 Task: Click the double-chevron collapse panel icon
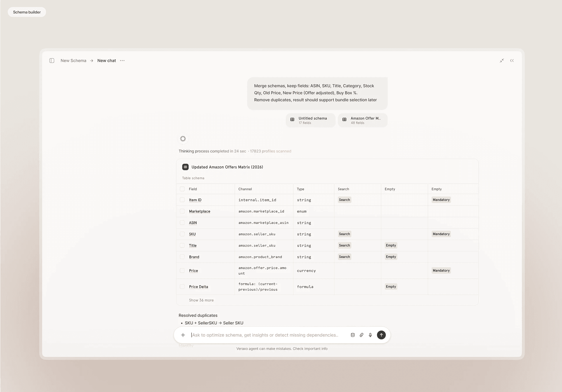512,61
